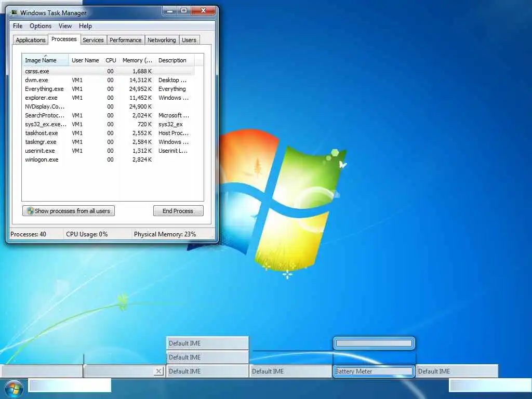Switch to the Services tab

click(94, 40)
